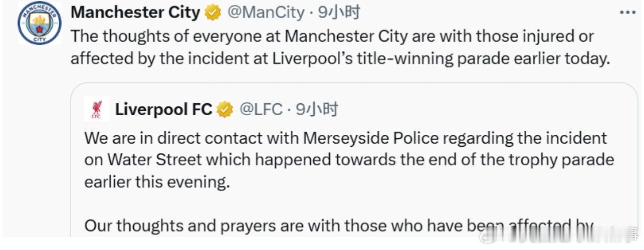Click the gold verified badge beside Manchester City

click(213, 13)
